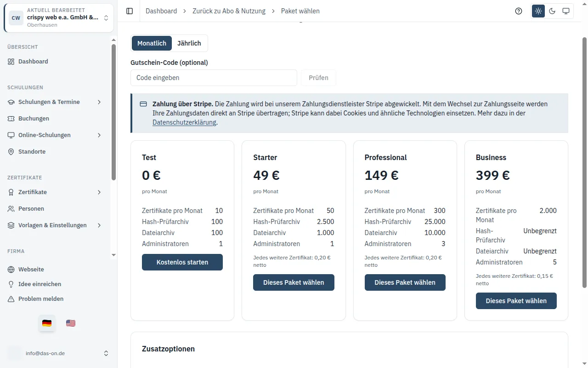Click the Webseite globe icon
This screenshot has height=368, width=588.
pos(11,270)
